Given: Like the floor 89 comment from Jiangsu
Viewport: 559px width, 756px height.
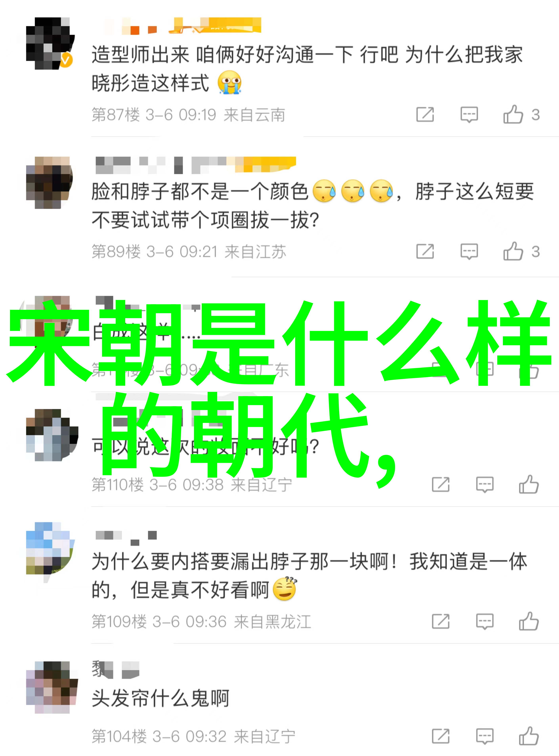Looking at the screenshot, I should pyautogui.click(x=513, y=251).
